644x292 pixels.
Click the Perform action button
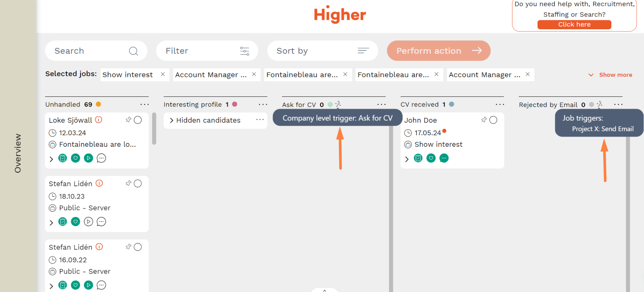click(439, 51)
